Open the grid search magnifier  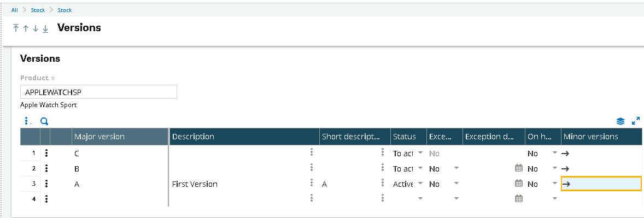pos(44,121)
